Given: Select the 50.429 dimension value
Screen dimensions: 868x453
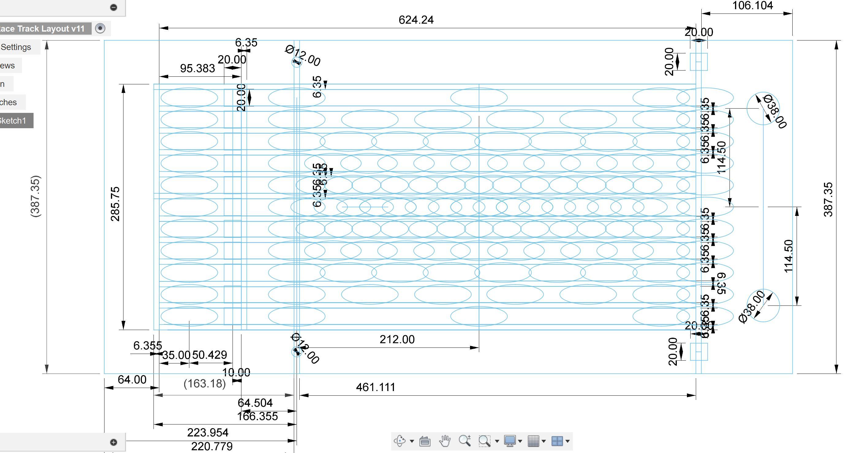Looking at the screenshot, I should tap(210, 355).
